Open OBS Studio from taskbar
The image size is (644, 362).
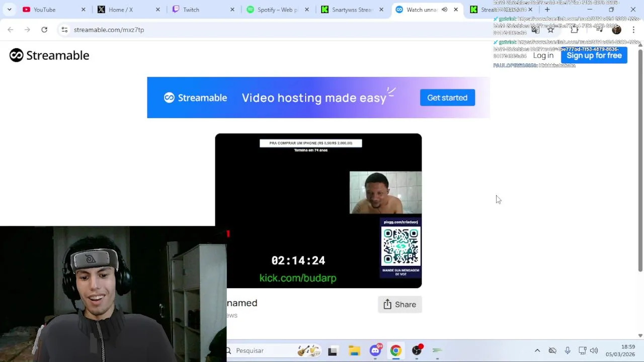point(417,350)
